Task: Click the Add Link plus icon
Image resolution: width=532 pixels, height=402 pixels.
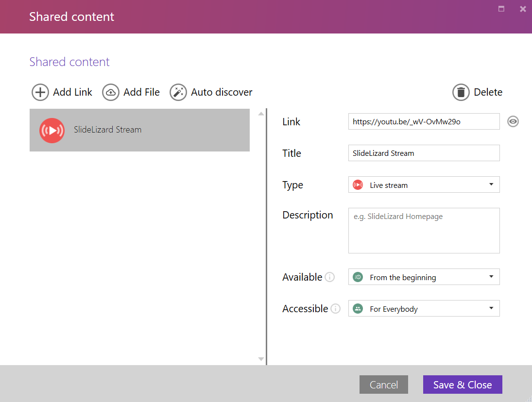Action: (x=40, y=92)
